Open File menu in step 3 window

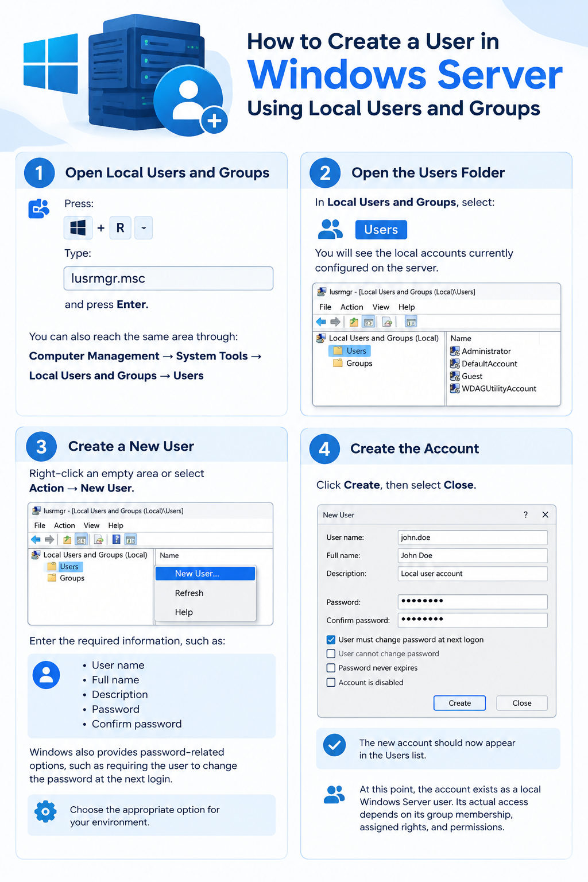tap(40, 525)
